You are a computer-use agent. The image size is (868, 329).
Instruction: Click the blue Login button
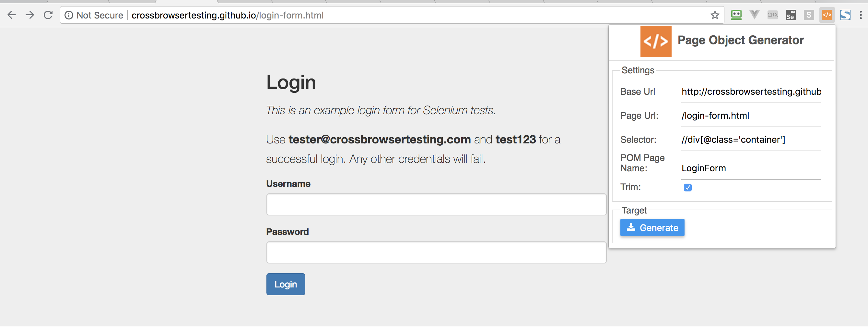coord(286,284)
